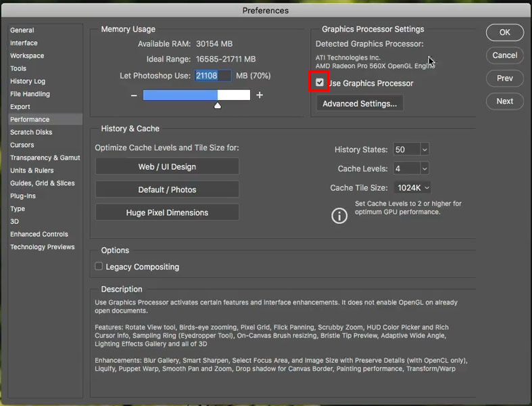Screen dimensions: 532x406
Task: Click the Let Photoshop Use field
Action: [213, 75]
